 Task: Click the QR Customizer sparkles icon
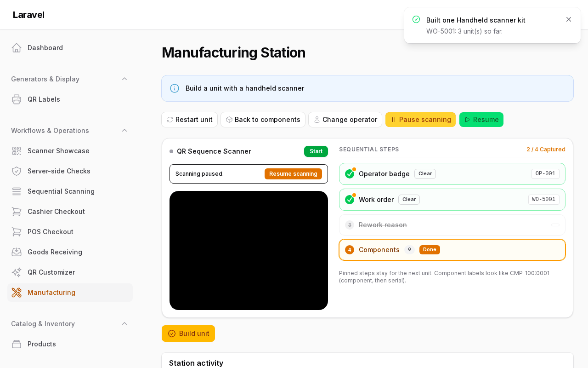(17, 272)
